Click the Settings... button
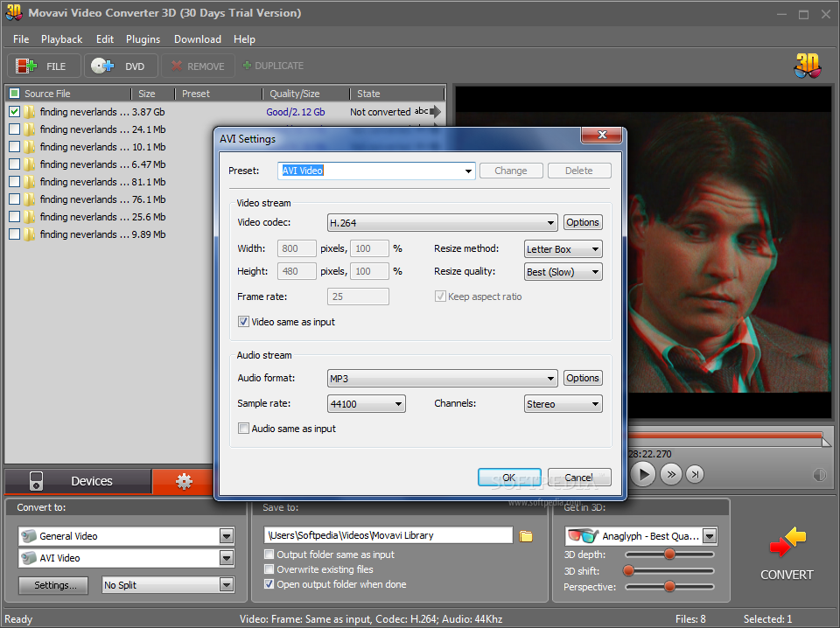840x628 pixels. coord(55,585)
